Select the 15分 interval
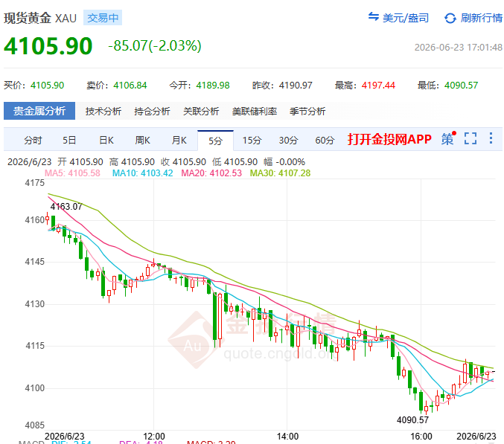This screenshot has height=444, width=504. [x=252, y=141]
